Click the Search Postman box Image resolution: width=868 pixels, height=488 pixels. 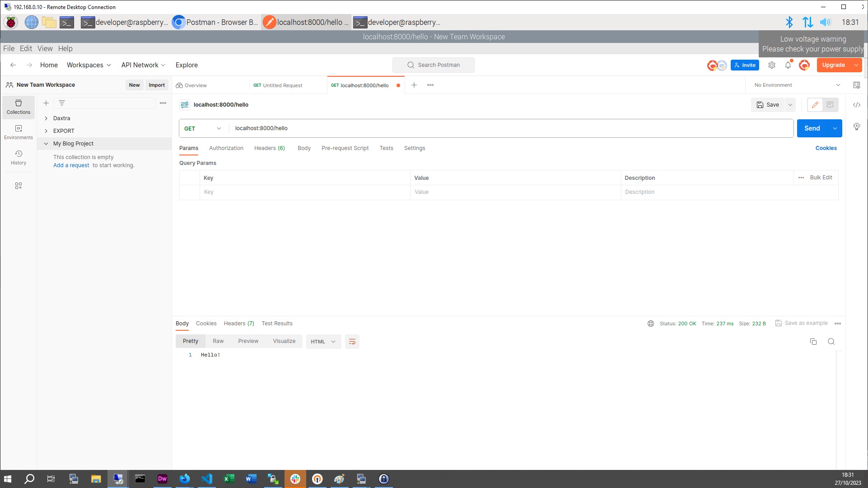[x=434, y=65]
